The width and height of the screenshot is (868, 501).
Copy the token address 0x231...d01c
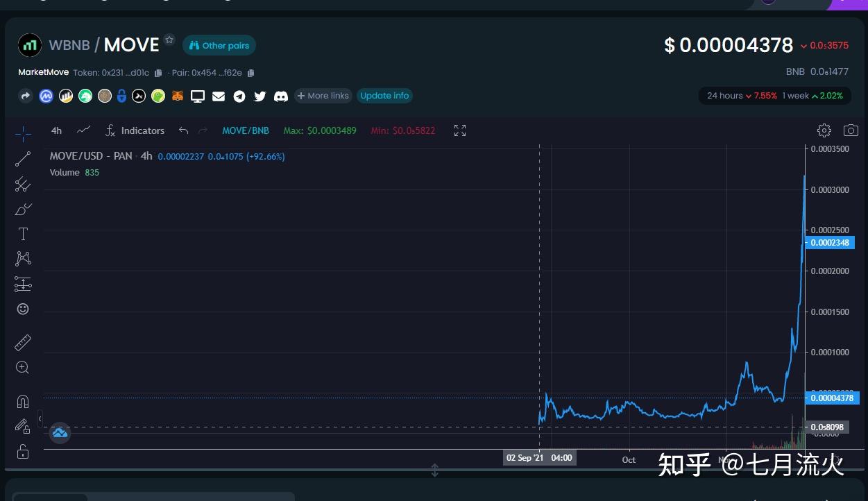[158, 73]
